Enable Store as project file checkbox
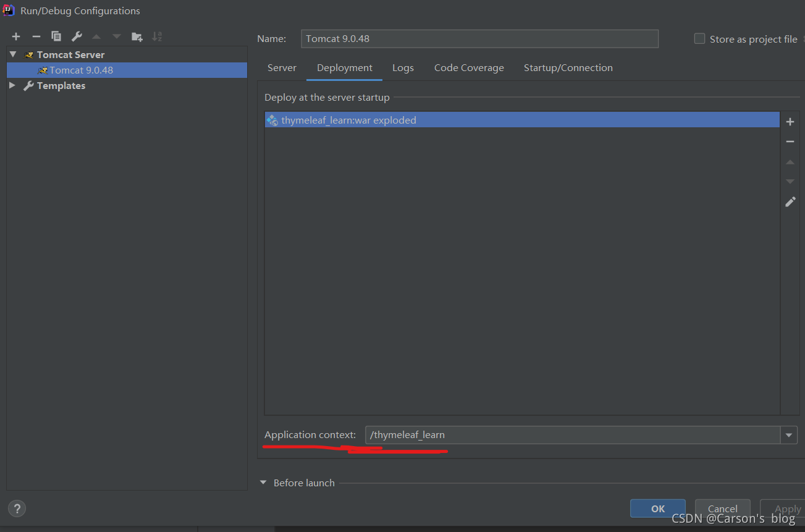The height and width of the screenshot is (532, 805). tap(699, 38)
